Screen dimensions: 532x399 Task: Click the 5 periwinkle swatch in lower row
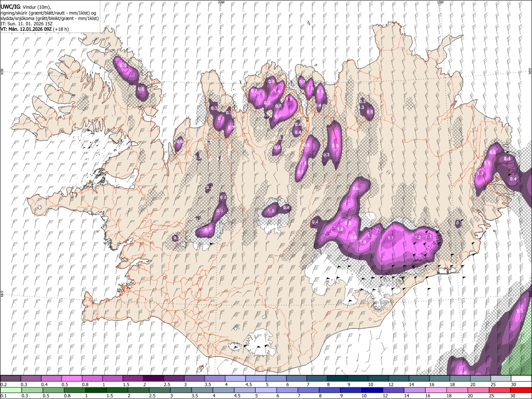tap(266, 390)
